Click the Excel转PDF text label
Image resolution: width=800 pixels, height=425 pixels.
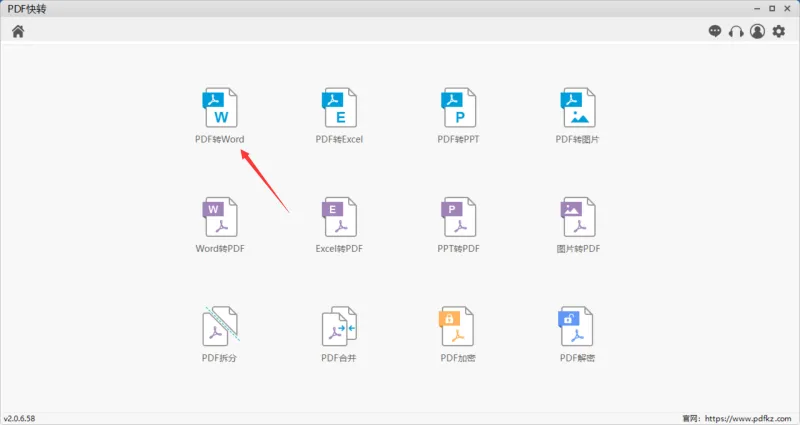pos(339,248)
